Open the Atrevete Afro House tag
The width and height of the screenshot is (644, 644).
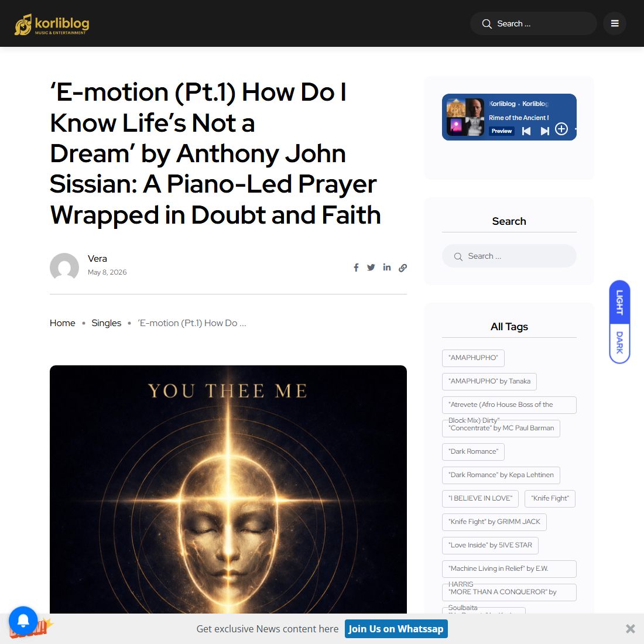point(509,405)
